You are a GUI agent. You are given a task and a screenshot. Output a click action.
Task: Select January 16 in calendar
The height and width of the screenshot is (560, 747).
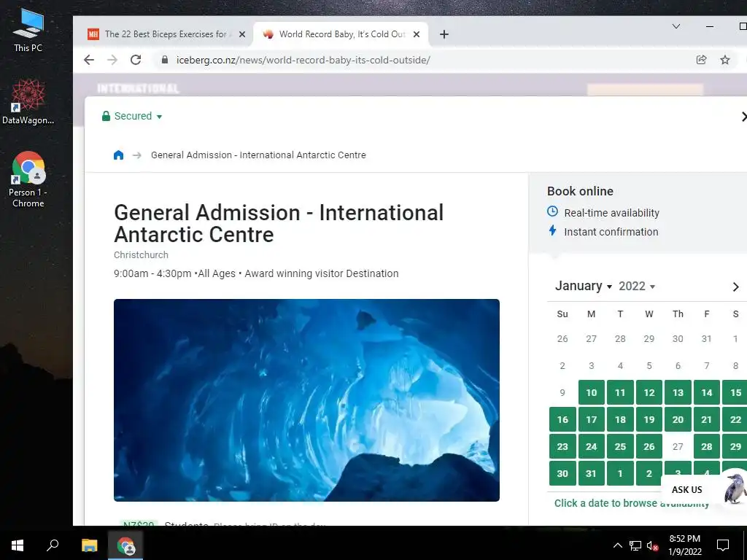pos(562,419)
